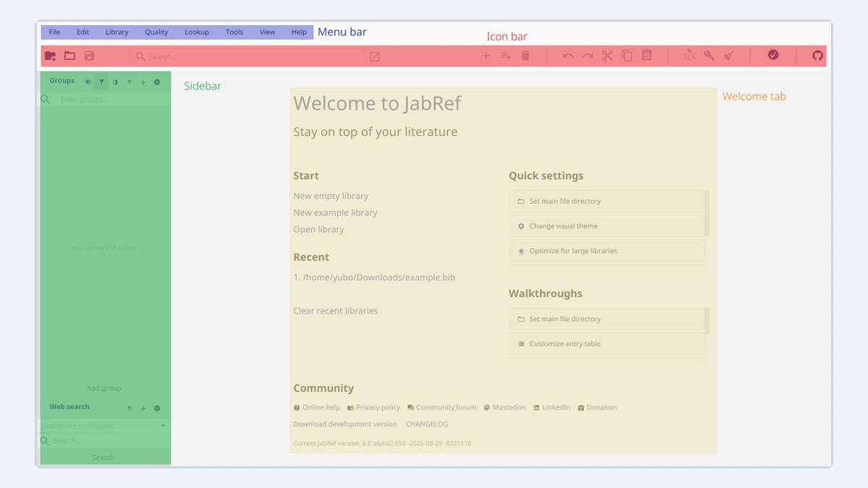
Task: Click the Undo arrow icon
Action: [569, 56]
